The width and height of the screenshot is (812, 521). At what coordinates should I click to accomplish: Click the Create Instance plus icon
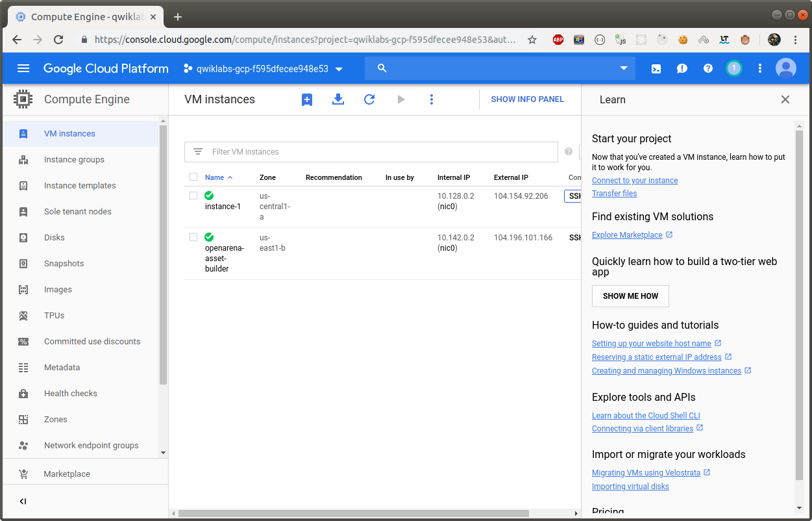307,99
